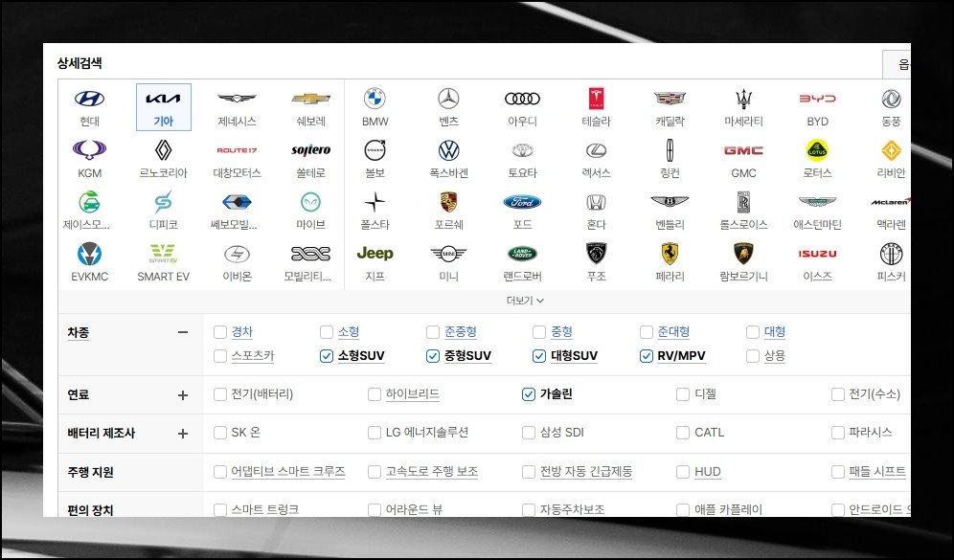Uncheck the 가솔린 fuel checkbox
This screenshot has width=954, height=560.
coord(529,394)
